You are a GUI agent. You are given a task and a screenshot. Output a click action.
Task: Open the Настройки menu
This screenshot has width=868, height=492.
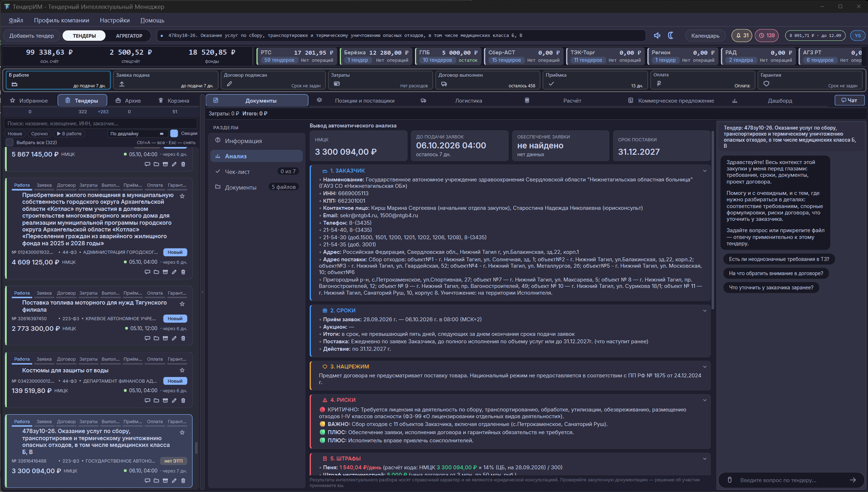pyautogui.click(x=115, y=20)
